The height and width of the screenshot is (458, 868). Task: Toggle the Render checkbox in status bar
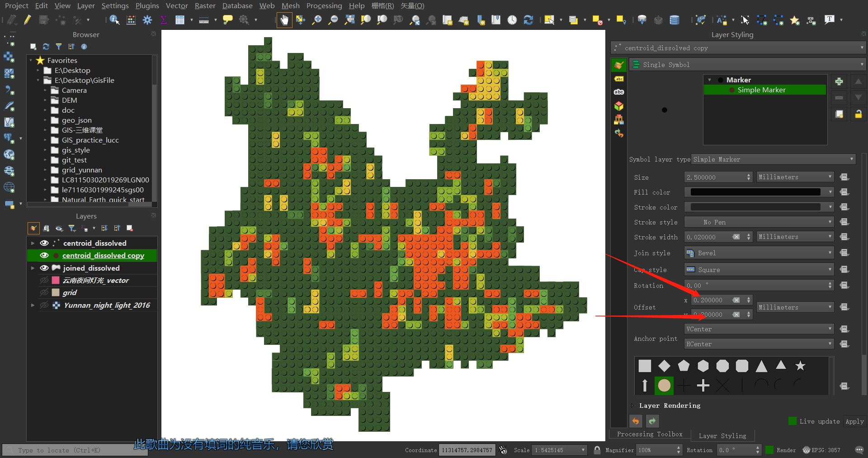pyautogui.click(x=769, y=450)
